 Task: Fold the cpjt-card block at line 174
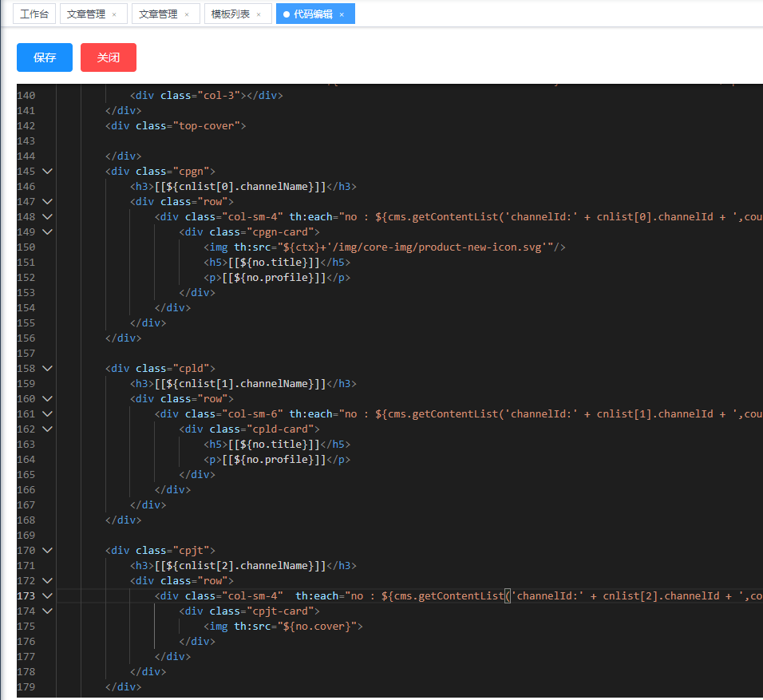point(47,611)
